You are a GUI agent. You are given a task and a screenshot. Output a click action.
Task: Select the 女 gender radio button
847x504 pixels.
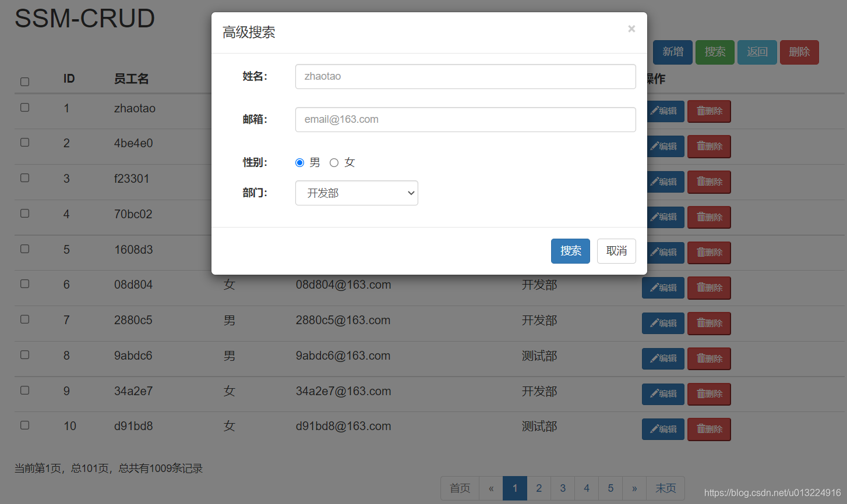334,163
